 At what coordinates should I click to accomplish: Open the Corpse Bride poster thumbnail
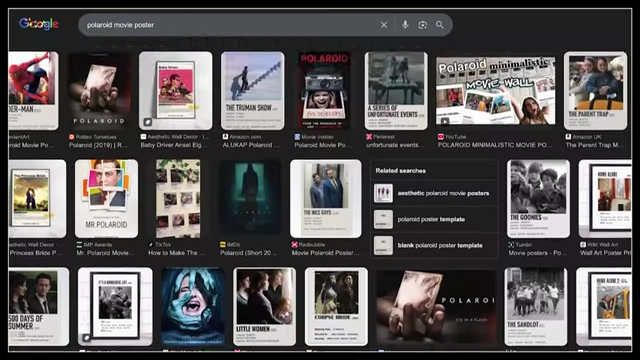[x=336, y=307]
